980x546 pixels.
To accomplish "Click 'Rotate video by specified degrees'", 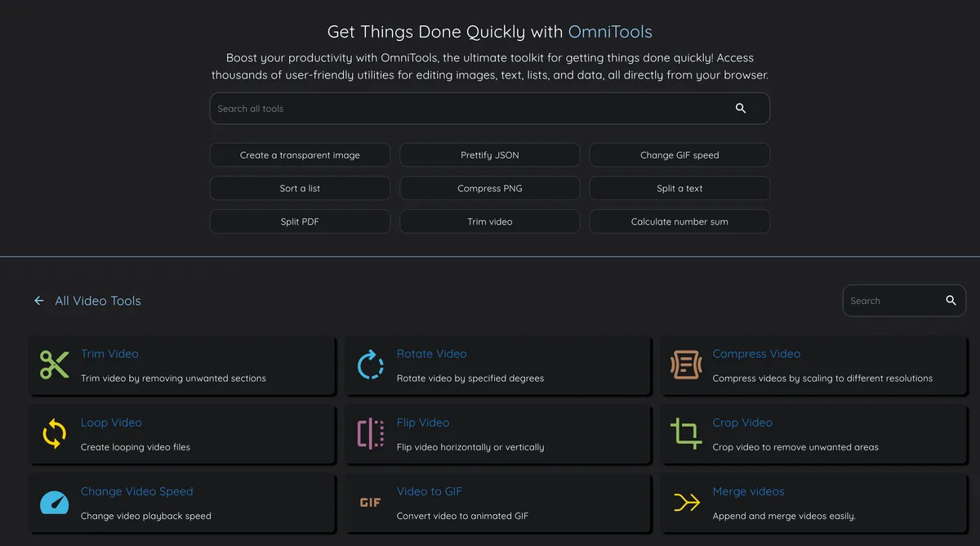I will (x=470, y=378).
